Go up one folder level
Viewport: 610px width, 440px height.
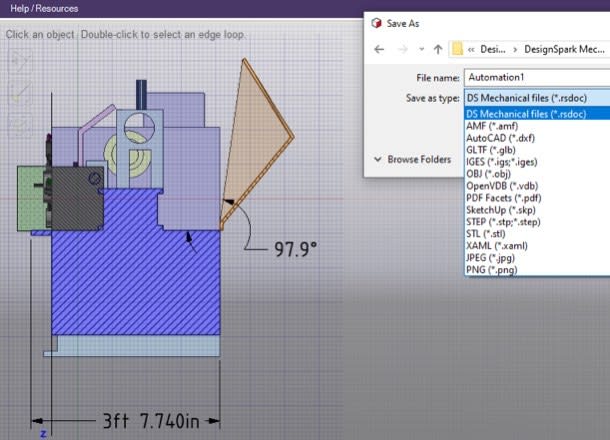click(438, 49)
